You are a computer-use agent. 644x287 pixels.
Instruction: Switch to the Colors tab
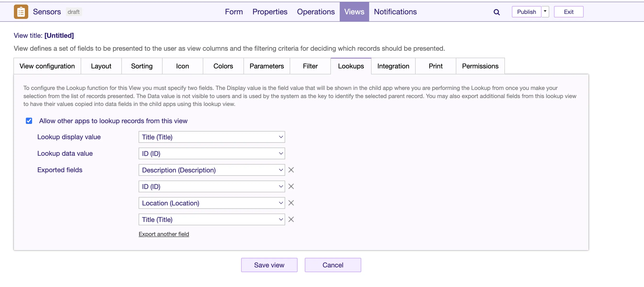(223, 66)
